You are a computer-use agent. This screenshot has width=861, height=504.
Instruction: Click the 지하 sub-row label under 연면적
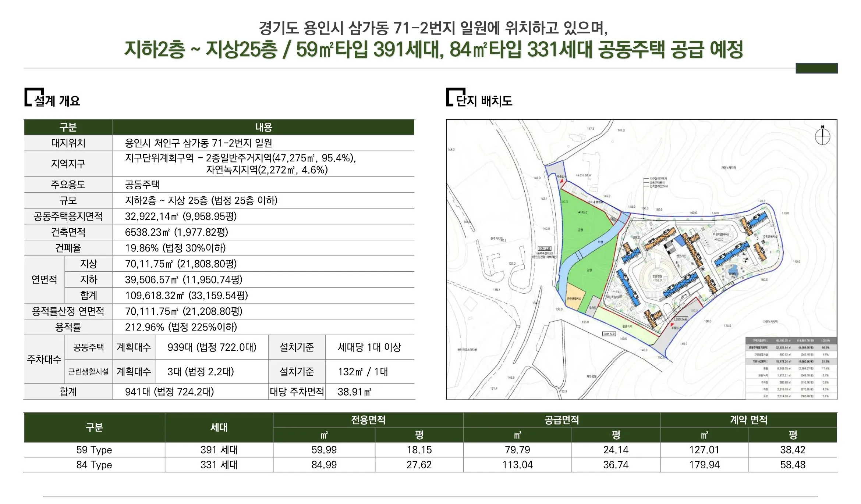89,279
